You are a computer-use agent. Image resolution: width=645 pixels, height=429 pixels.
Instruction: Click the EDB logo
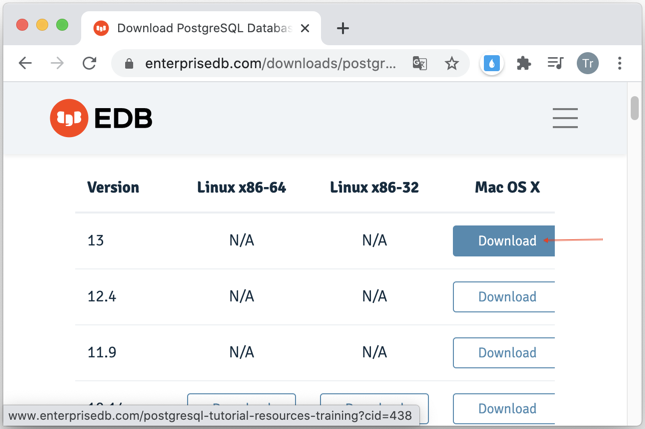(101, 118)
